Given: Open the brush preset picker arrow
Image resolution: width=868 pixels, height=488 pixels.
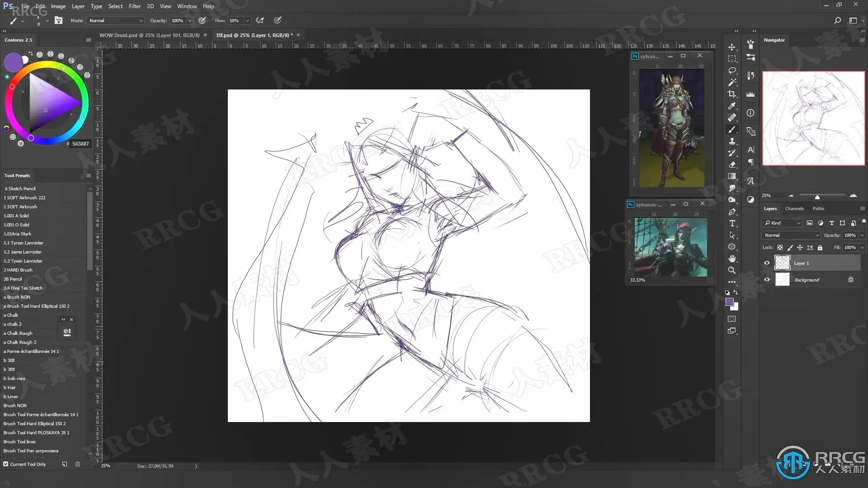Looking at the screenshot, I should [47, 21].
